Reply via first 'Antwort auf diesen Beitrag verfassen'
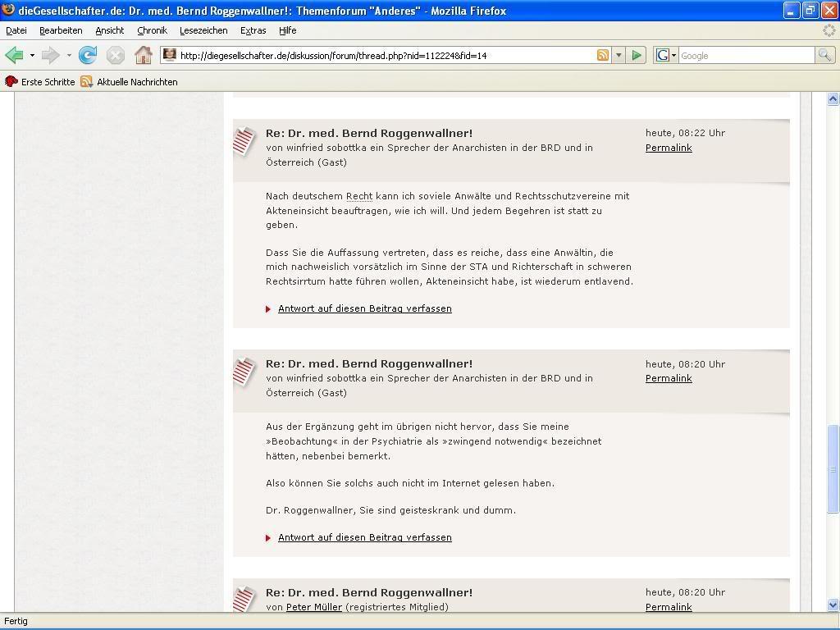The height and width of the screenshot is (630, 840). (365, 308)
